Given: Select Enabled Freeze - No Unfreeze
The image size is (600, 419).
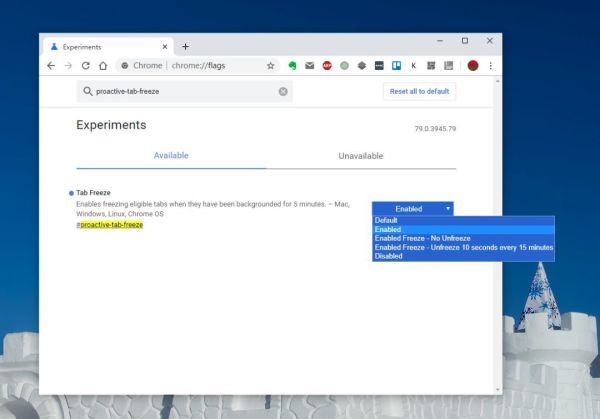Looking at the screenshot, I should pos(463,238).
